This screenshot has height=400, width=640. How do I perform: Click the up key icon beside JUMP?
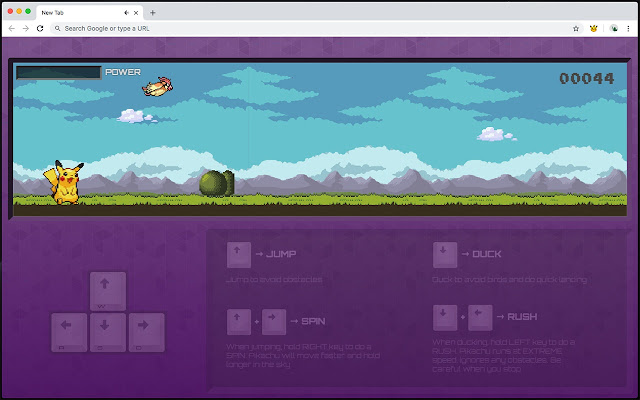[x=239, y=255]
